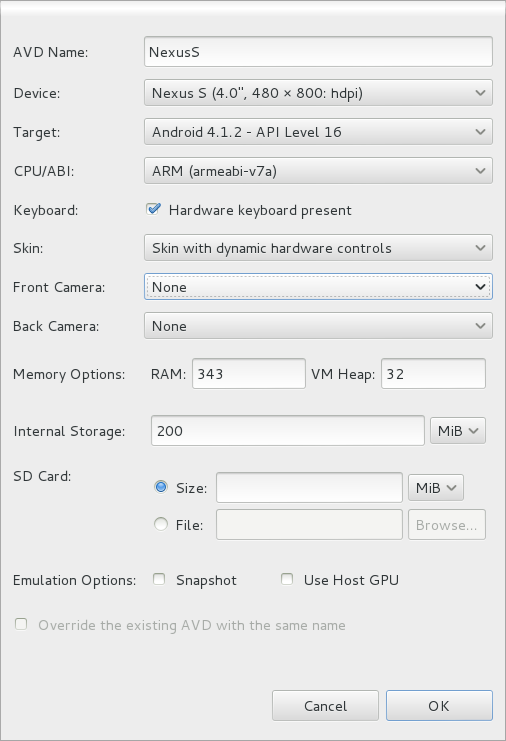Click the Emulation Options label
The image size is (506, 741).
[x=74, y=580]
